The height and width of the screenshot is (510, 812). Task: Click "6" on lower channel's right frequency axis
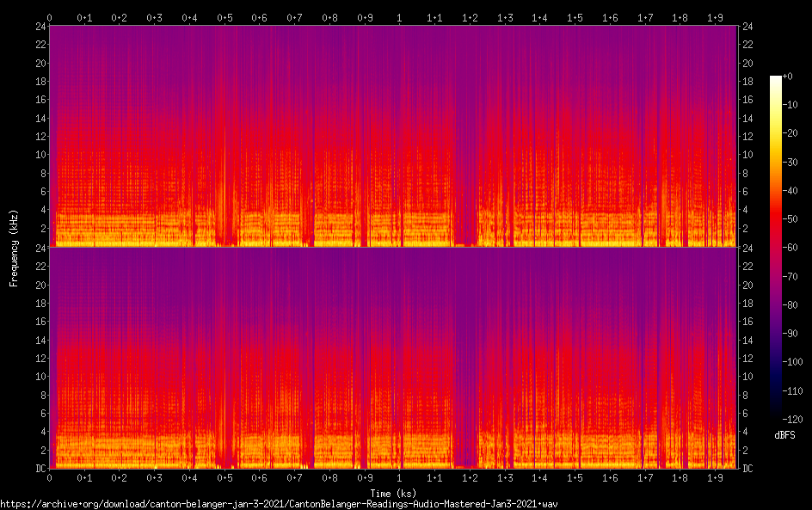745,413
